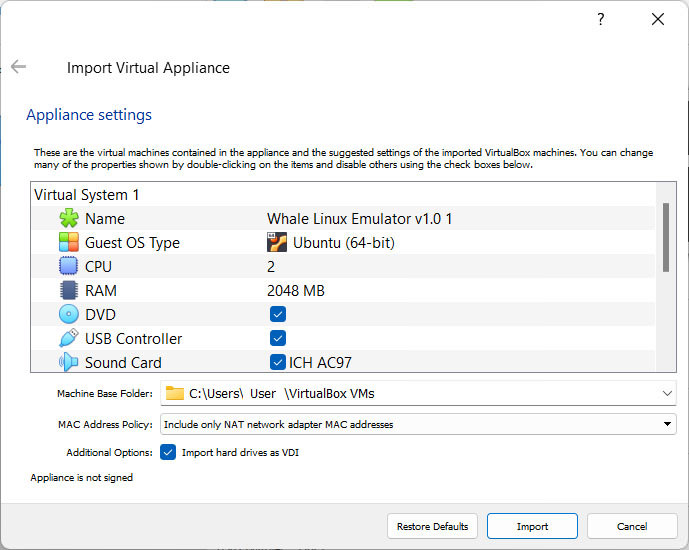
Task: Uncheck the DVD checkbox
Action: point(278,315)
